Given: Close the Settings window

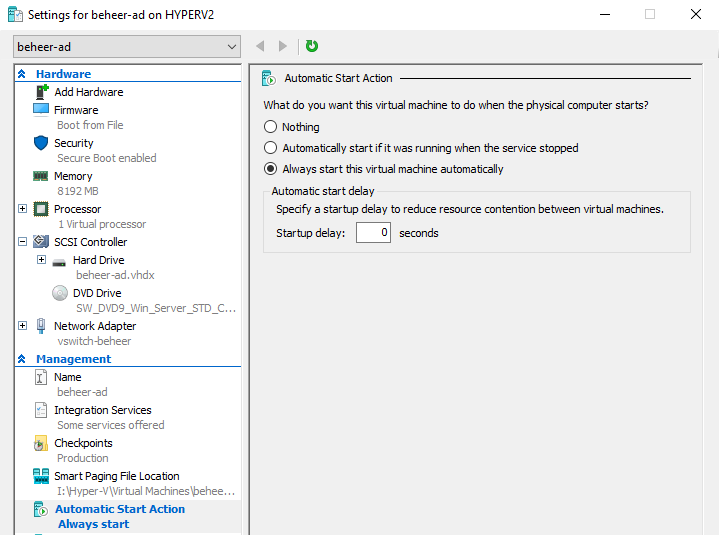Looking at the screenshot, I should point(696,14).
